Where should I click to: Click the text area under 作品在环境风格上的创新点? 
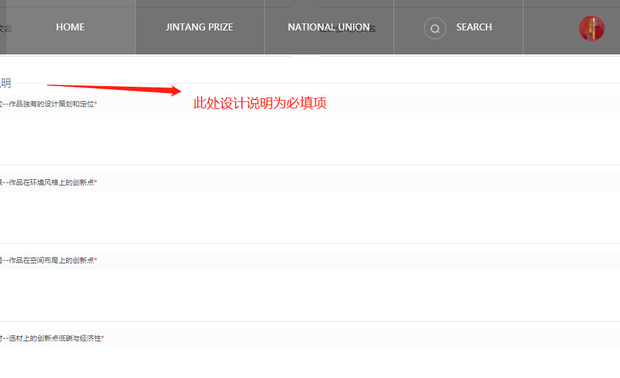pyautogui.click(x=310, y=217)
